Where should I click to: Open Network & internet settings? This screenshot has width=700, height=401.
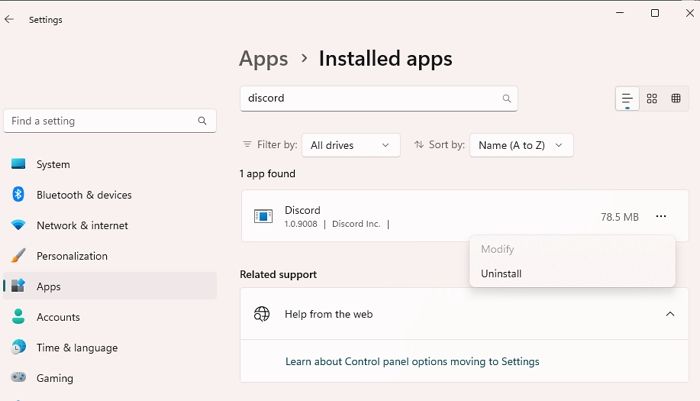(82, 225)
